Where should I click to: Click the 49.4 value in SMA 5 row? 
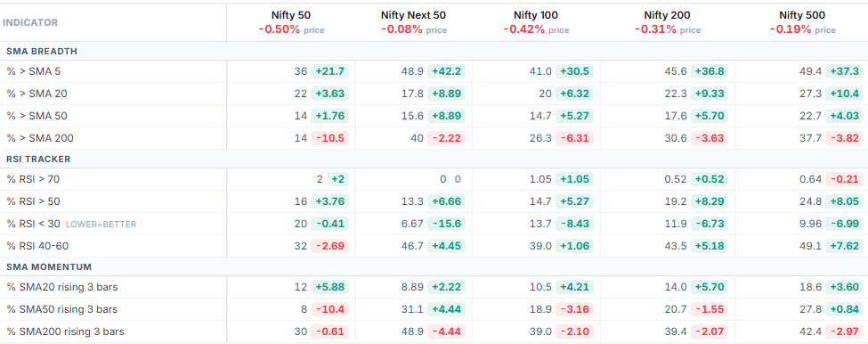click(x=810, y=71)
